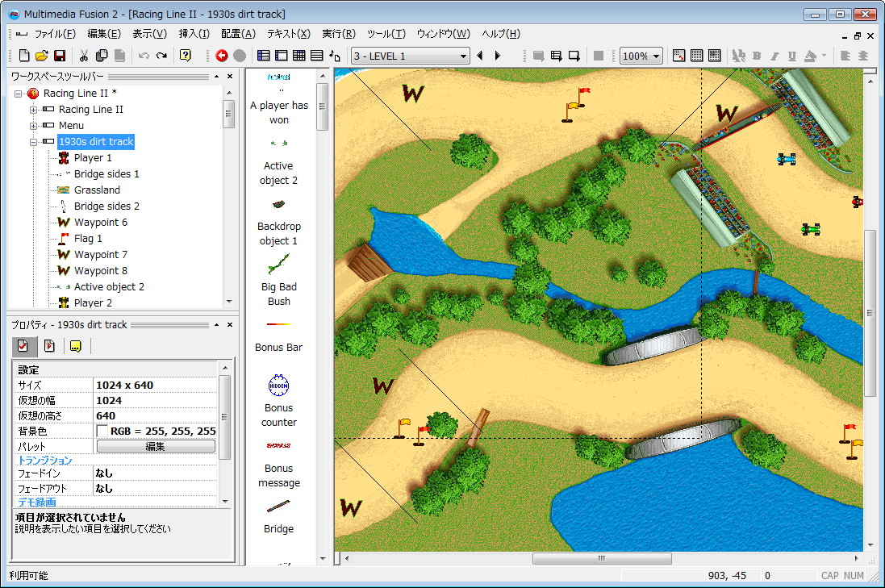Viewport: 885px width, 588px height.
Task: Toggle italic text formatting
Action: click(x=774, y=56)
